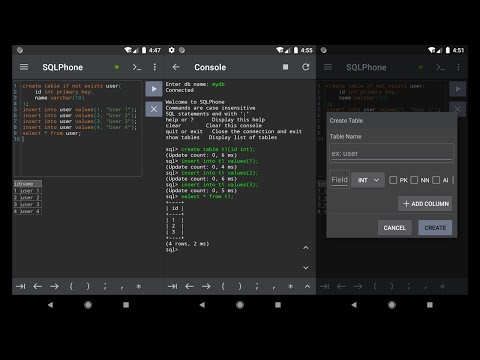Screen dimensions: 480x360
Task: Focus the Field name input in Create Table
Action: 339,180
